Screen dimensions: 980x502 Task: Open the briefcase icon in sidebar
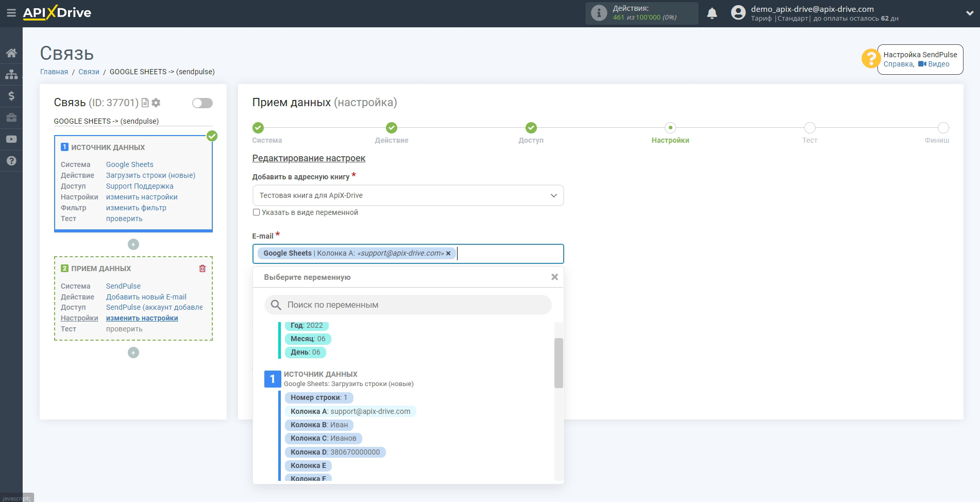point(11,118)
